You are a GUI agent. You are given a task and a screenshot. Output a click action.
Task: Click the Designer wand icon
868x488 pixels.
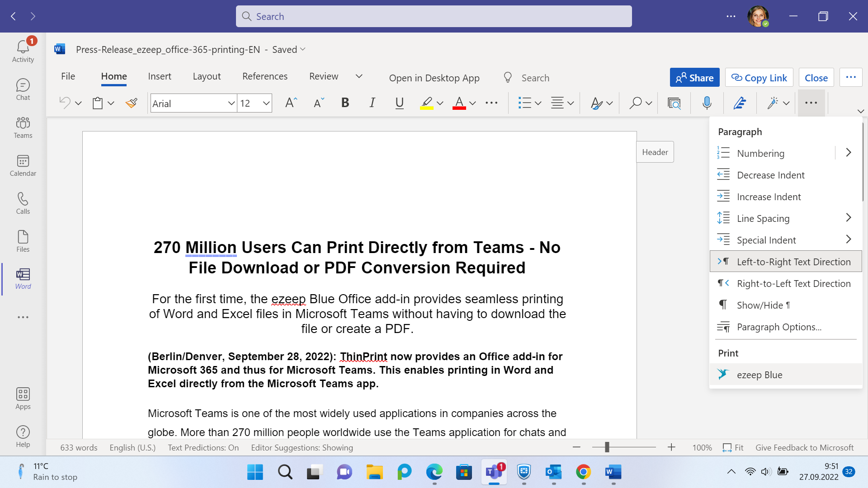(773, 103)
